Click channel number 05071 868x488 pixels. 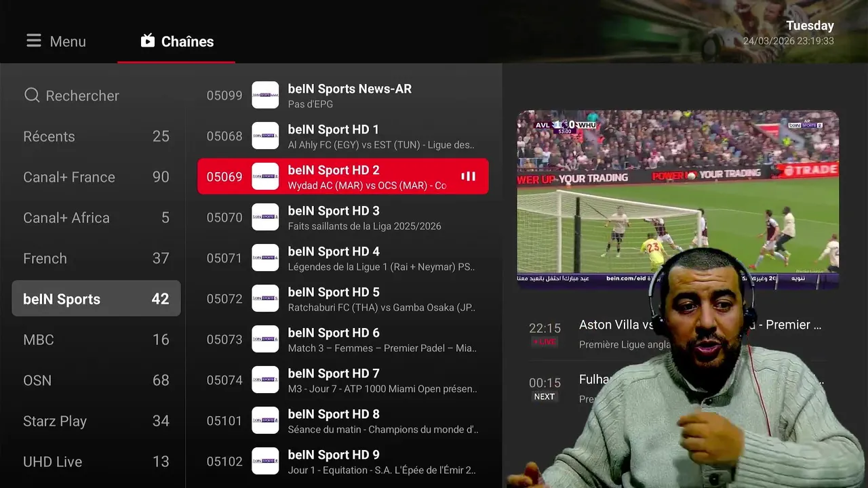coord(224,258)
